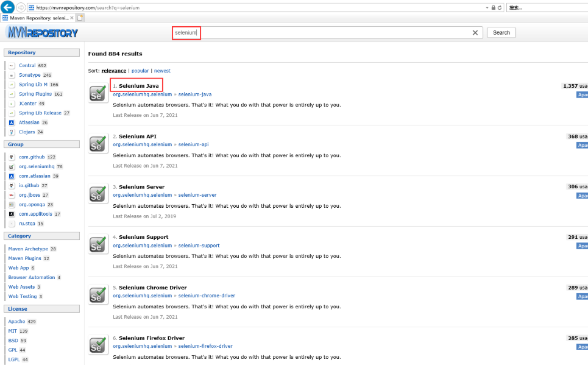The height and width of the screenshot is (365, 588).
Task: Click the com.applitools group icon
Action: pyautogui.click(x=11, y=214)
